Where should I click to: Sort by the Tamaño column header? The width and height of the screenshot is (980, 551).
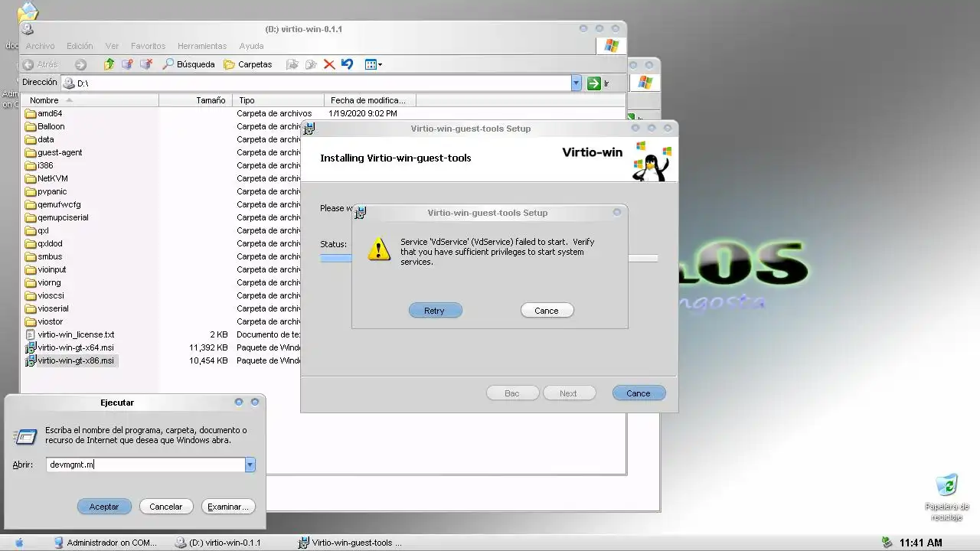(x=194, y=100)
